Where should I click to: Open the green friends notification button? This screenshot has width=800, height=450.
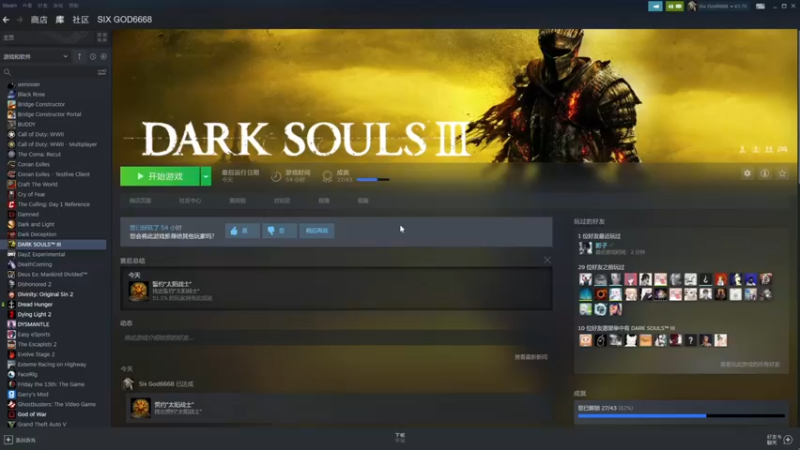tap(674, 6)
